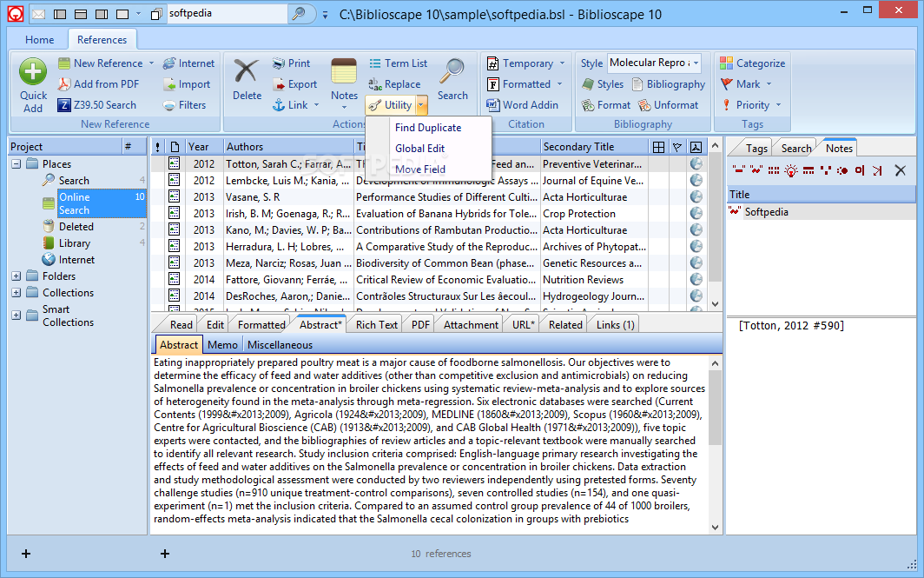Open the Notes ribbon dropdown
Screen dimensions: 924x578
[344, 108]
